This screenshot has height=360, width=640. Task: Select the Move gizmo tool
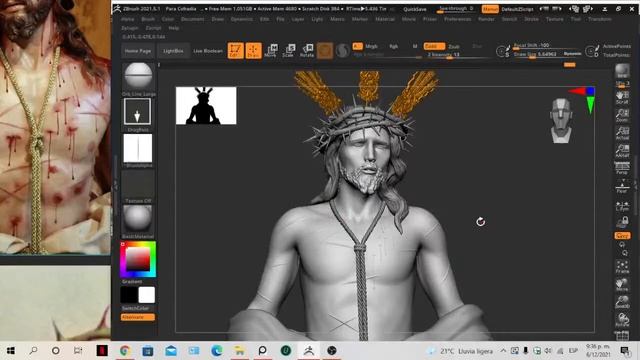[271, 51]
